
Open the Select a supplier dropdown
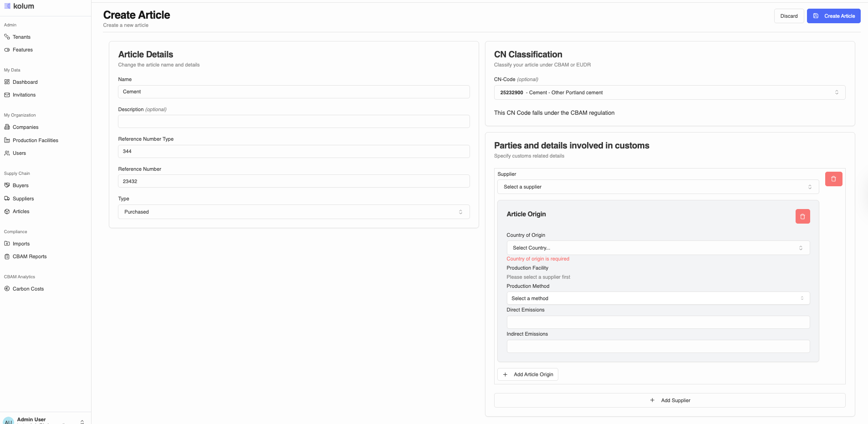tap(658, 187)
